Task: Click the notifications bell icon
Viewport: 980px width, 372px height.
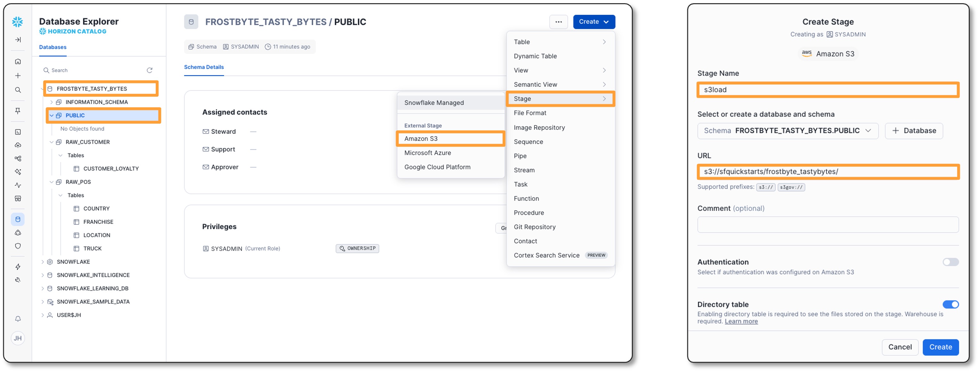Action: click(x=18, y=319)
